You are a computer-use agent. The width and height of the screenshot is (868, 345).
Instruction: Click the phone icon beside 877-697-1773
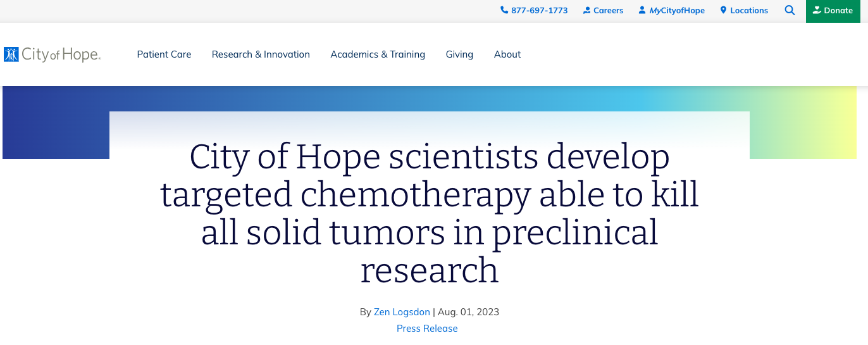(x=504, y=10)
